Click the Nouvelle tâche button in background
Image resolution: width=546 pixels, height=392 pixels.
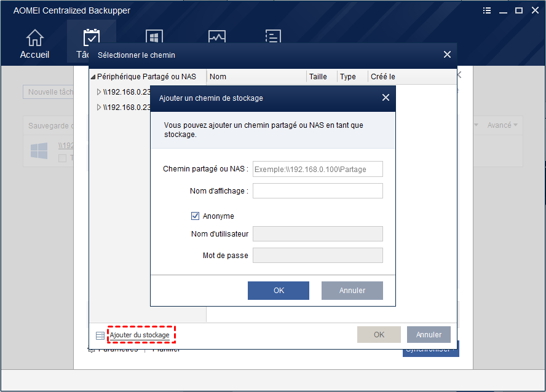[49, 92]
